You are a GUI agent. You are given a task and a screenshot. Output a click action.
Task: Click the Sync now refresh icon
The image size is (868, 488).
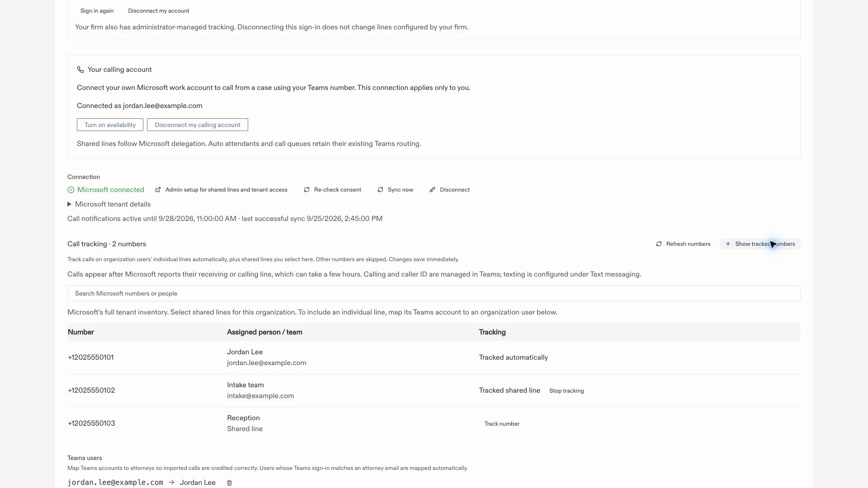380,190
